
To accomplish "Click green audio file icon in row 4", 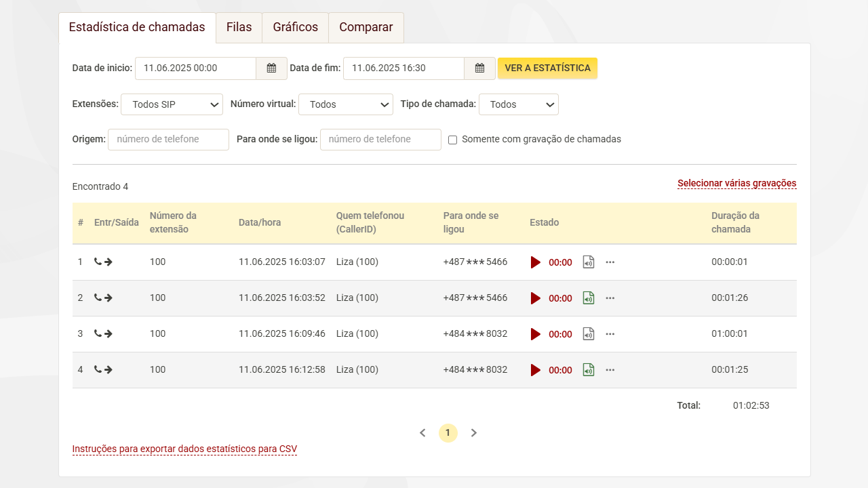I will tap(589, 370).
